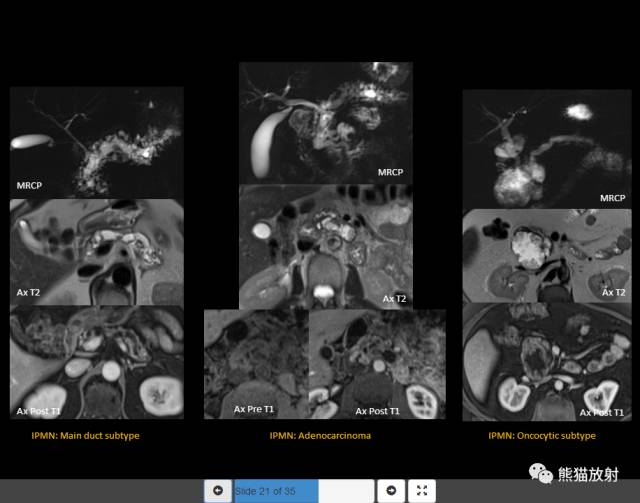Click the WeChat logo watermark
Viewport: 640px width, 503px height.
click(x=541, y=474)
